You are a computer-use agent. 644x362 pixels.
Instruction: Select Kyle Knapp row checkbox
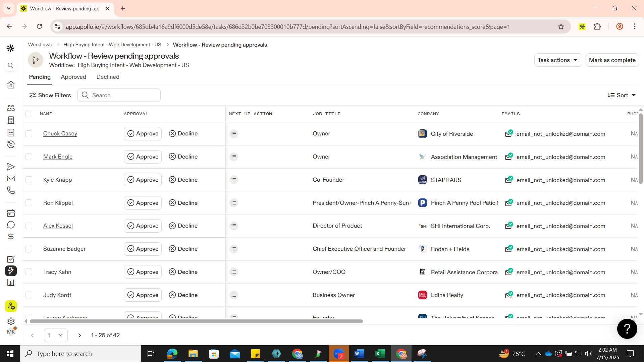[x=29, y=180]
